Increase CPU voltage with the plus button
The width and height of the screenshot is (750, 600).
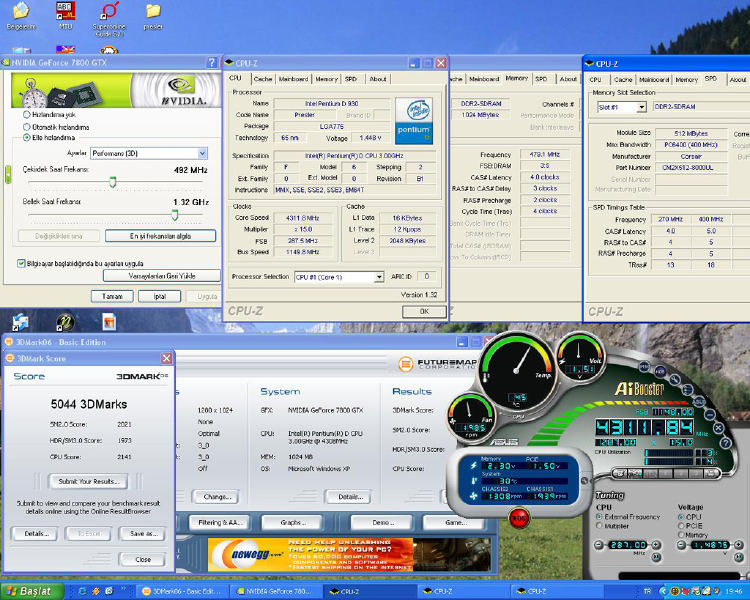(738, 544)
